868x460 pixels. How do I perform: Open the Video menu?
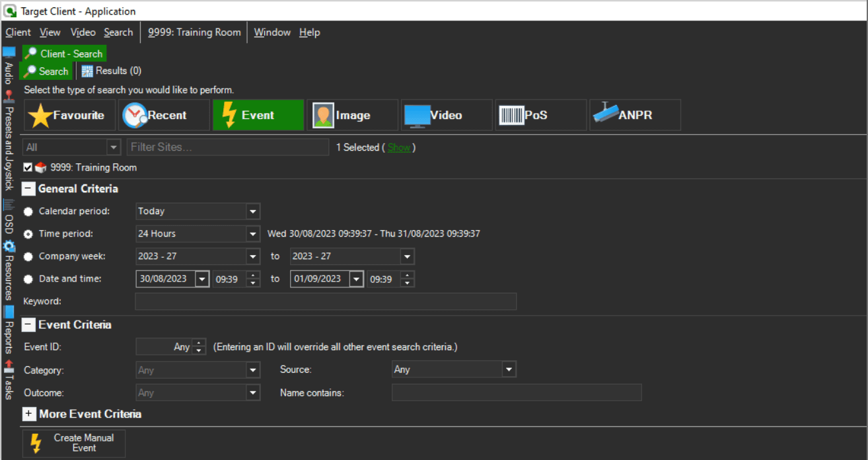[x=83, y=32]
